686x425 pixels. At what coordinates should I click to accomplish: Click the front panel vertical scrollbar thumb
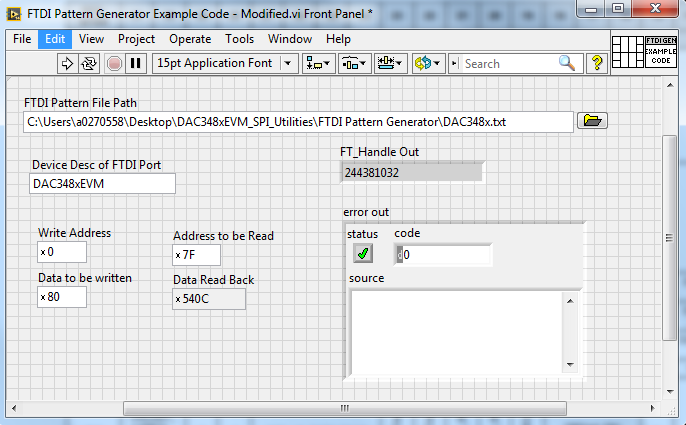[669, 238]
